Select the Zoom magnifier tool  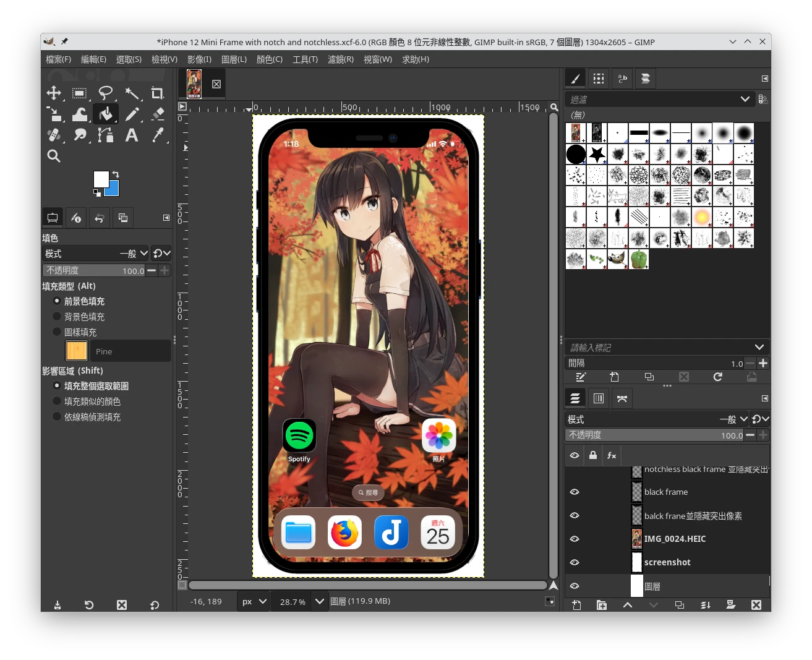pyautogui.click(x=54, y=156)
